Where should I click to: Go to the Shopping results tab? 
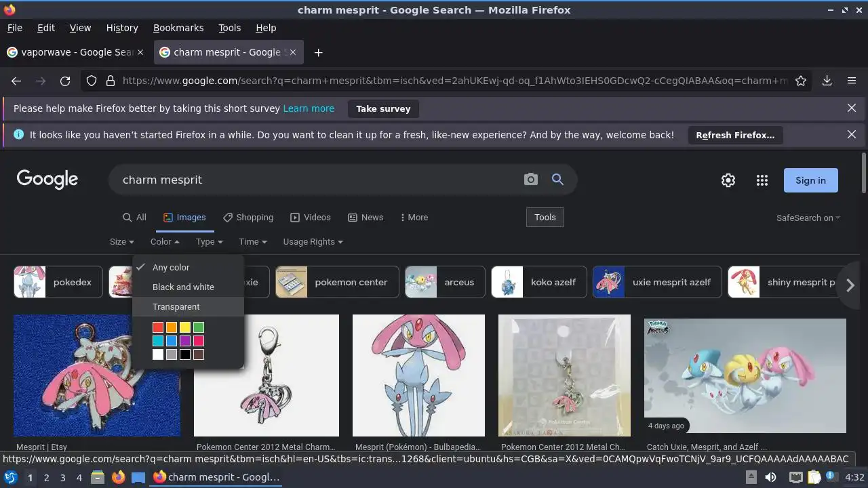pos(248,218)
